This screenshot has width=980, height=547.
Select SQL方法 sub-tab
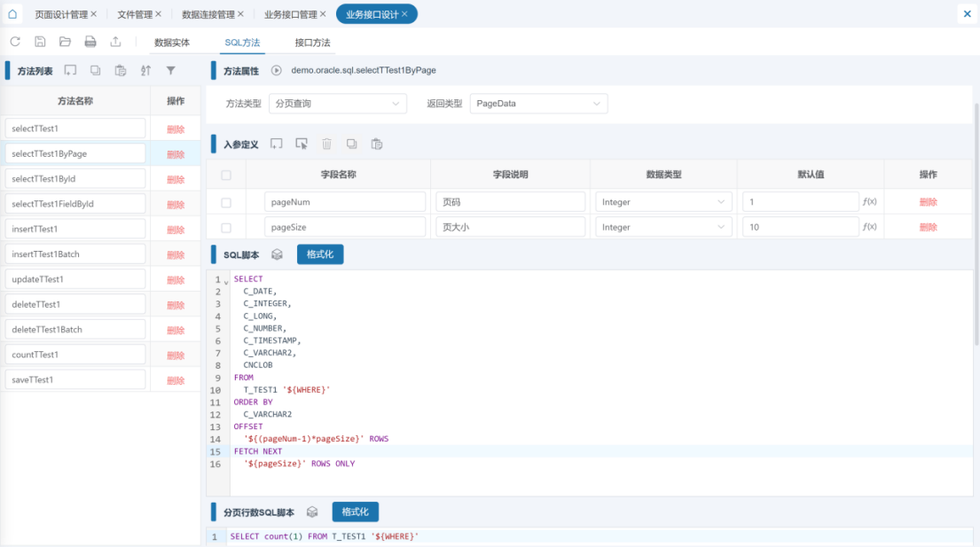(x=242, y=43)
